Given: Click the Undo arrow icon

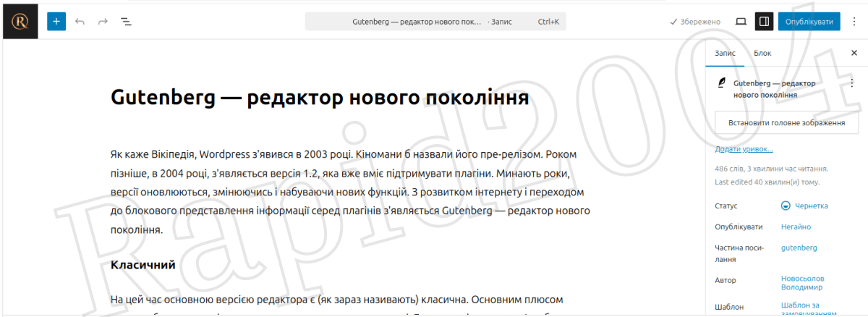Looking at the screenshot, I should point(80,22).
